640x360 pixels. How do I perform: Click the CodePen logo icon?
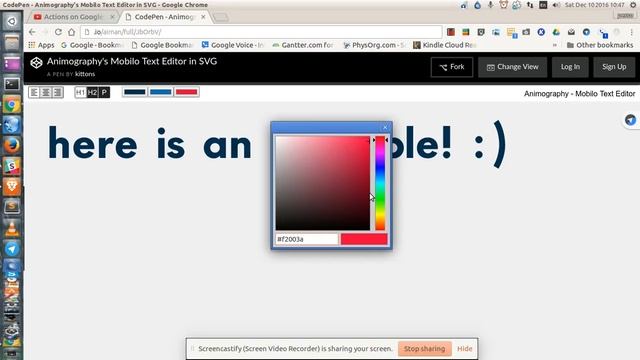point(36,62)
